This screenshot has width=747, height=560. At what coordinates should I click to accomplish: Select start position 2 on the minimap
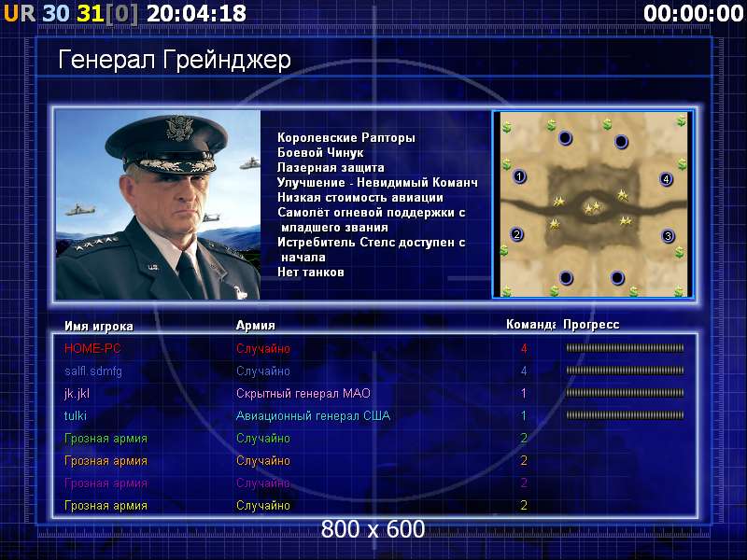click(x=516, y=234)
